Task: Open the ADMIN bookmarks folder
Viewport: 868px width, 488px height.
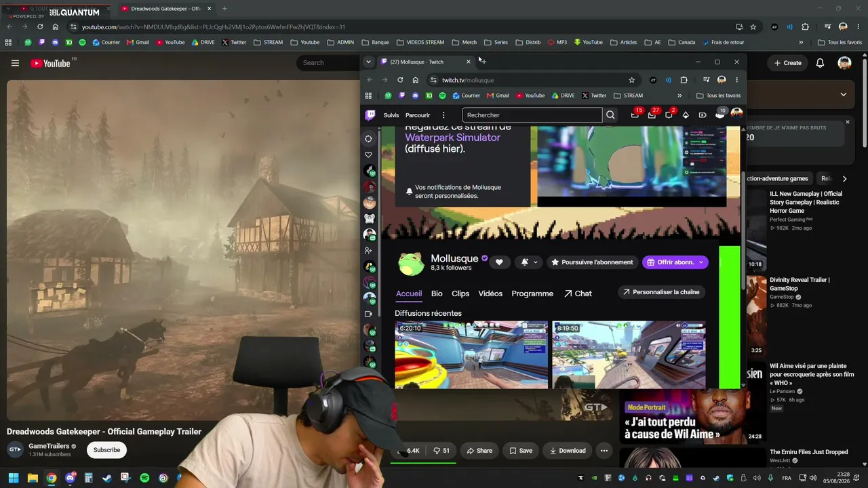Action: pos(340,42)
